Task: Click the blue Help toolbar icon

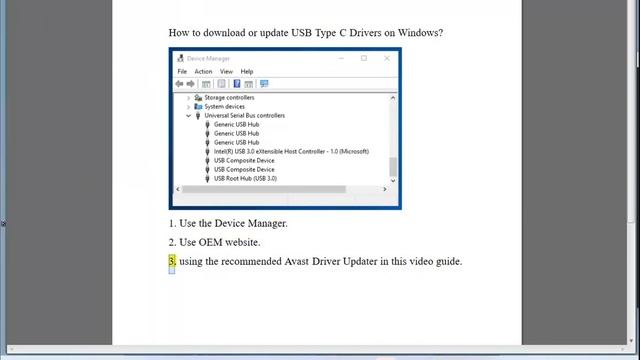Action: [x=237, y=84]
